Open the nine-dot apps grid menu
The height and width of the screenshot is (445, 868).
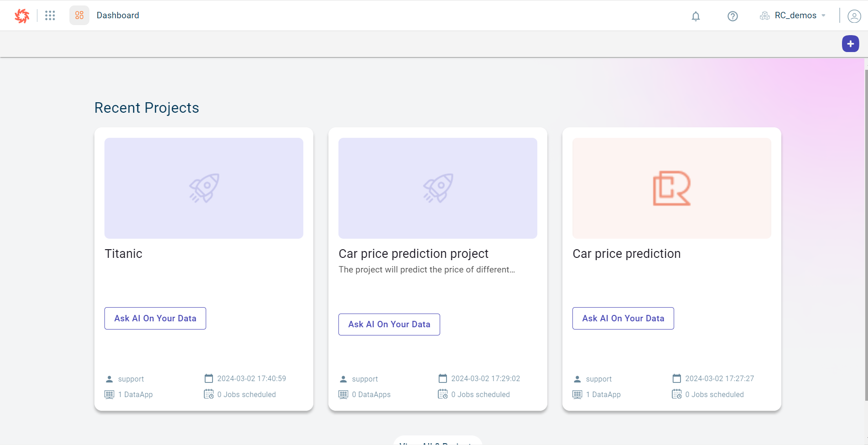(50, 16)
